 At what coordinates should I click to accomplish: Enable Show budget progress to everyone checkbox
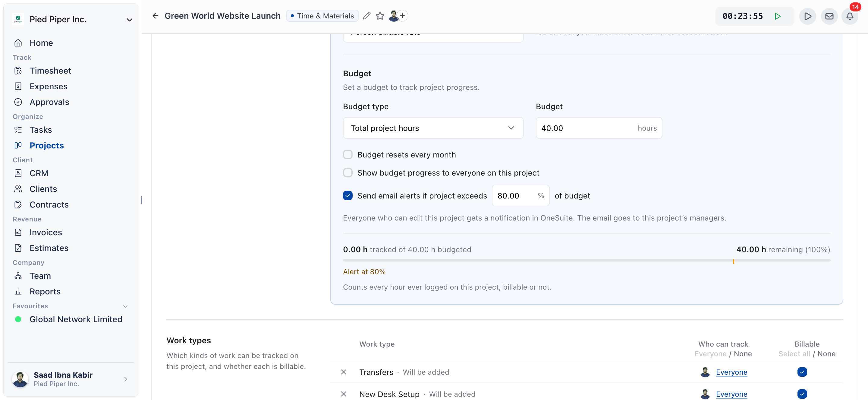(x=348, y=173)
